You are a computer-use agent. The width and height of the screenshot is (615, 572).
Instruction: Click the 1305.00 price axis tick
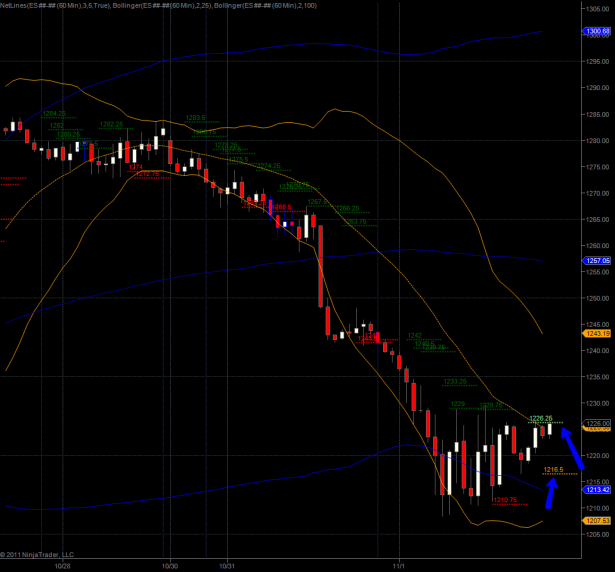[596, 9]
